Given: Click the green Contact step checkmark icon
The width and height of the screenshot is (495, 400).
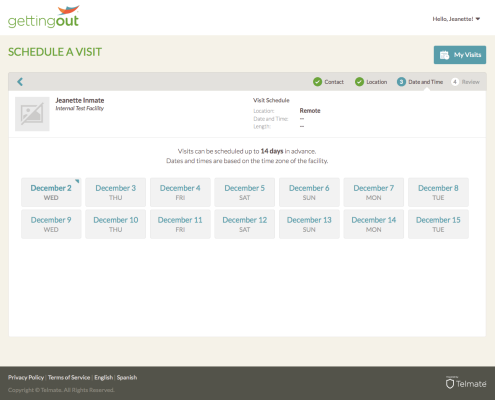Looking at the screenshot, I should (317, 82).
